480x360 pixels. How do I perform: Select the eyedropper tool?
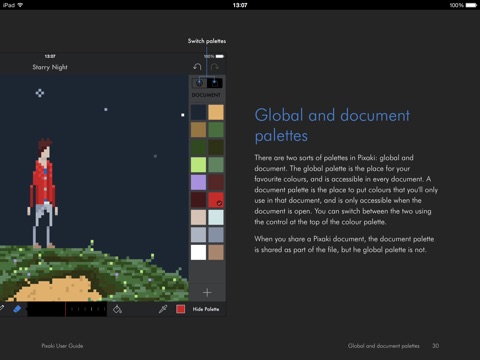(x=163, y=309)
